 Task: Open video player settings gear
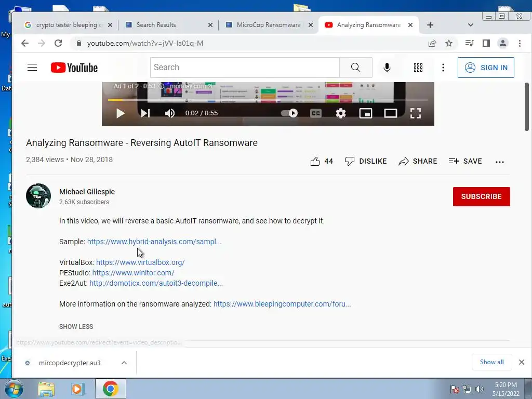click(x=341, y=113)
